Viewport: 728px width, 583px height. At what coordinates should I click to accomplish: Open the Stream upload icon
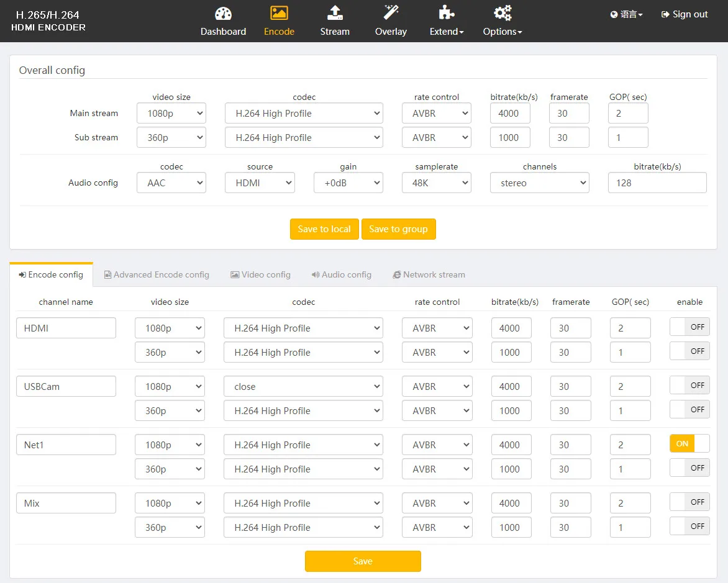335,14
